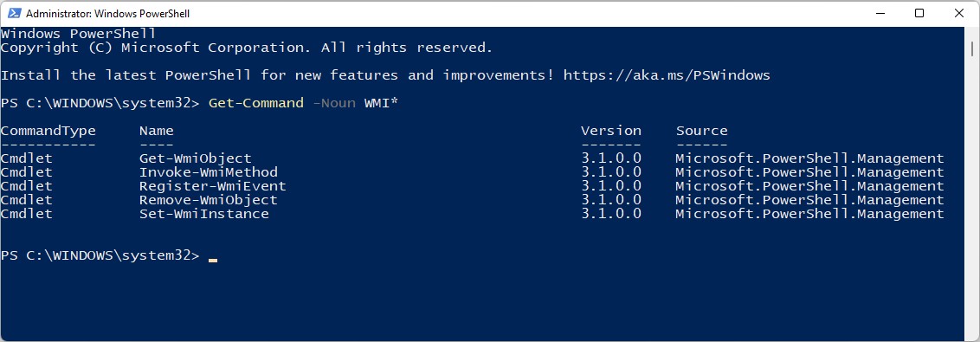Click the -Noun parameter text
The image size is (980, 342).
334,103
